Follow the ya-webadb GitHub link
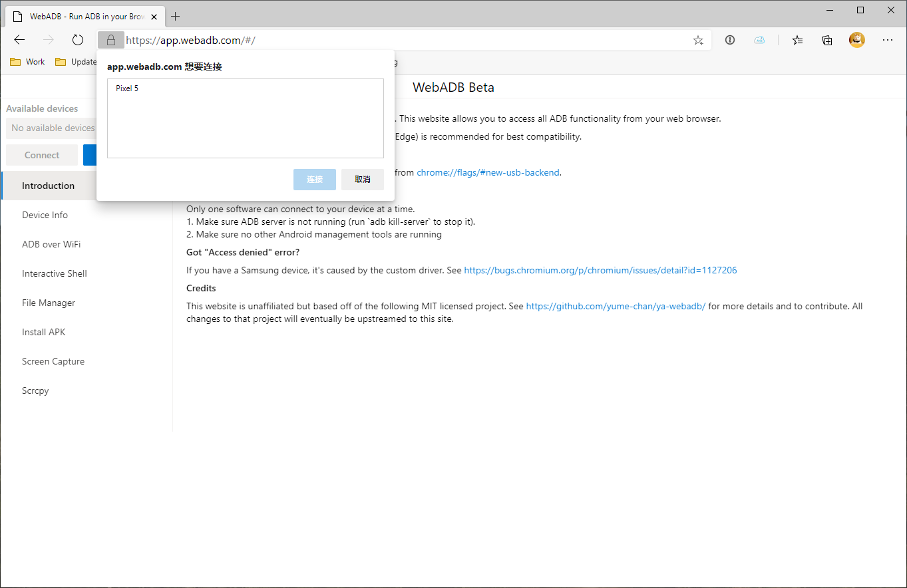Viewport: 907px width, 588px height. 616,307
